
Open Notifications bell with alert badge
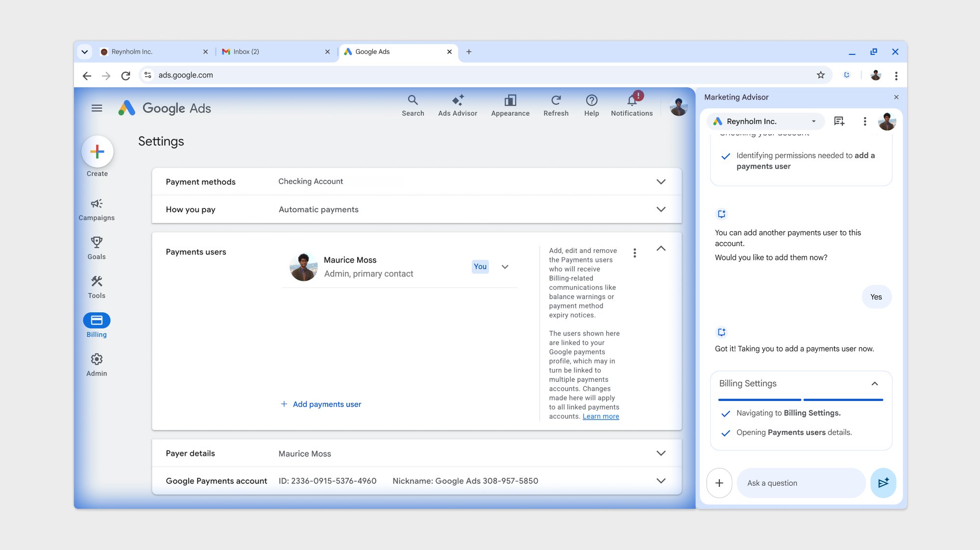632,100
